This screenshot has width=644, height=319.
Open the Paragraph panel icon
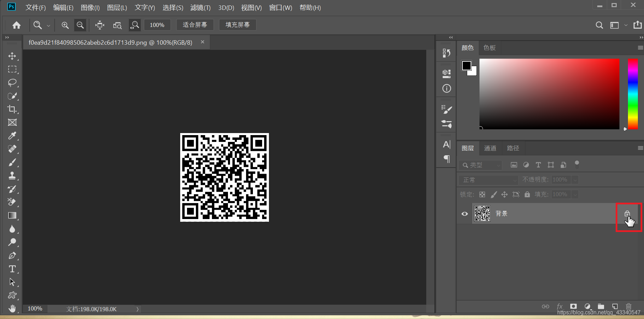point(446,159)
